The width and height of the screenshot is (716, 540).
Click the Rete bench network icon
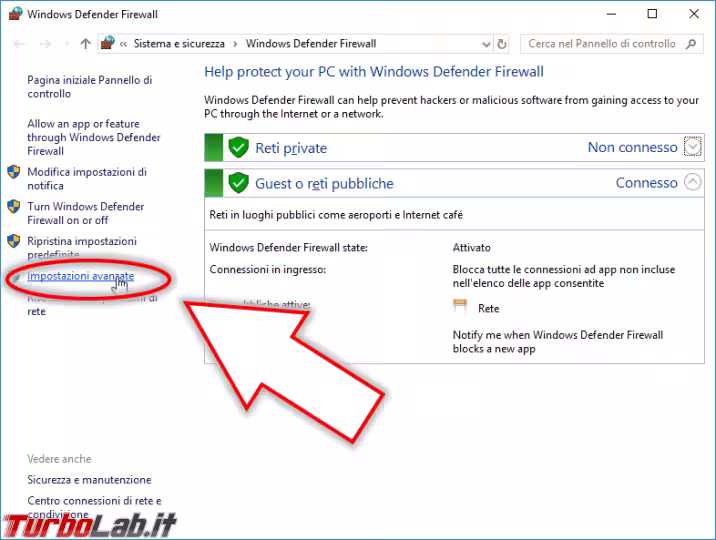click(x=460, y=309)
